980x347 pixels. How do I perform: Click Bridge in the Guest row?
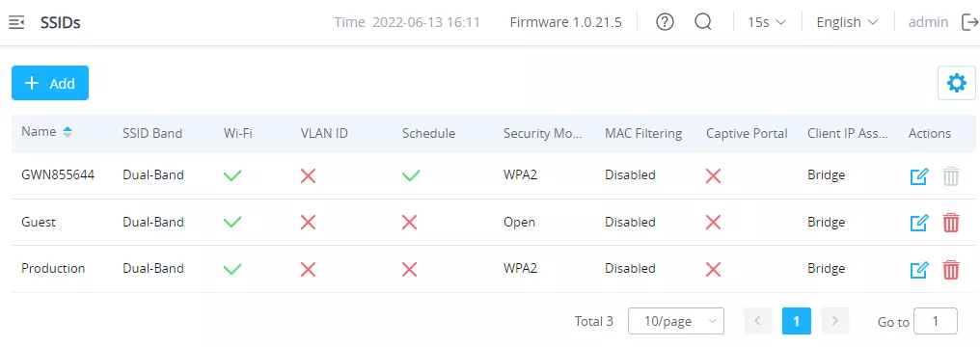(x=827, y=222)
